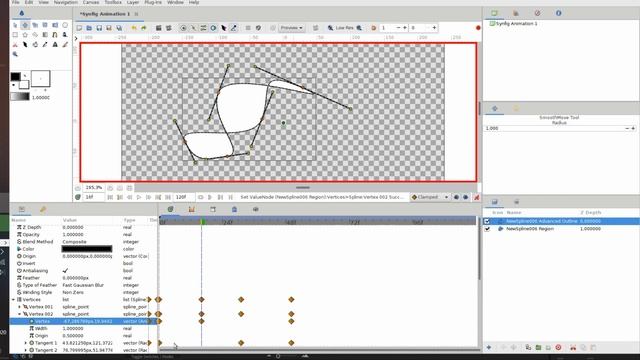Click the Save file toolbar icon
Screen dimensions: 640x360
tap(99, 28)
